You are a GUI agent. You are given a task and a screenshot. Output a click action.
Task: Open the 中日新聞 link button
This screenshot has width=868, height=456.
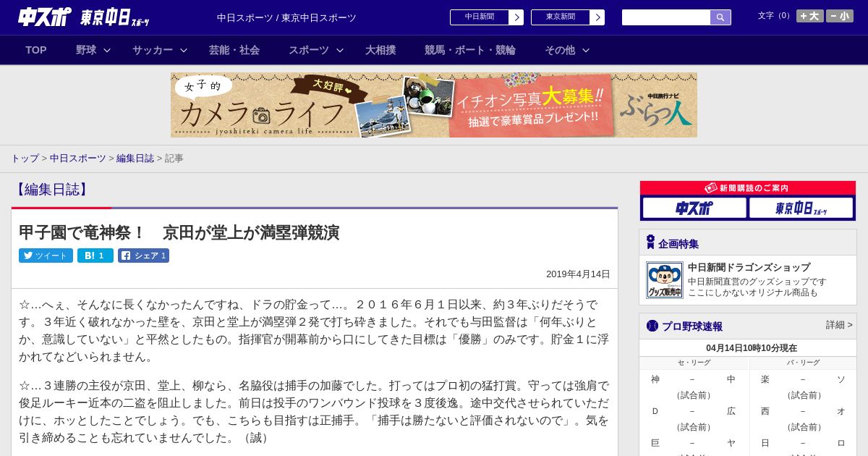487,17
